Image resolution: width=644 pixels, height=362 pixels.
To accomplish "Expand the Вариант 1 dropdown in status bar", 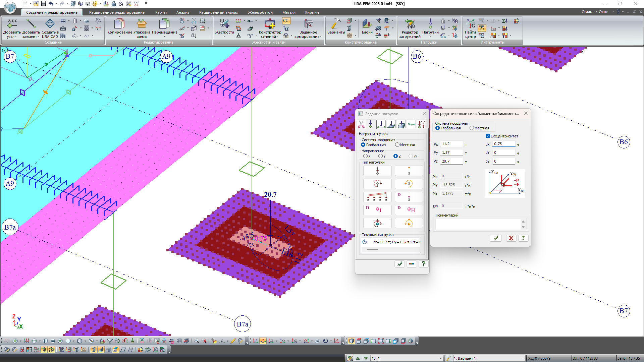I will click(523, 358).
